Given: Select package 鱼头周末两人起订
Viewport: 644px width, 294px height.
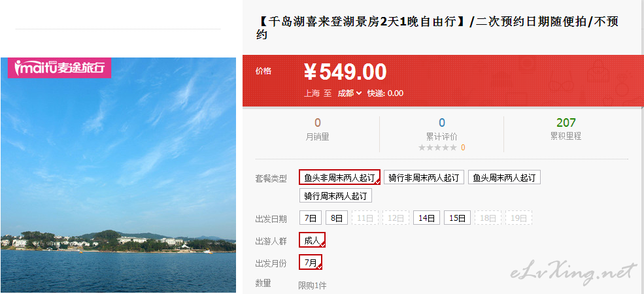Looking at the screenshot, I should 504,178.
